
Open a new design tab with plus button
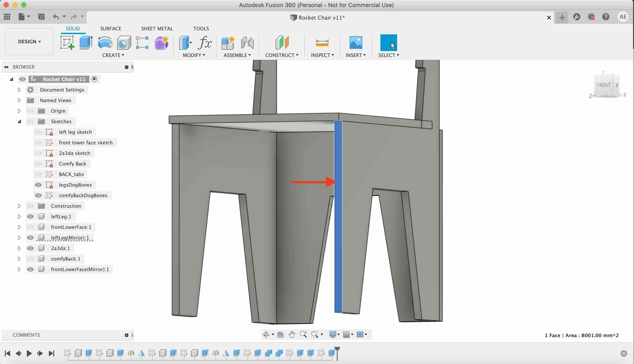coord(562,17)
